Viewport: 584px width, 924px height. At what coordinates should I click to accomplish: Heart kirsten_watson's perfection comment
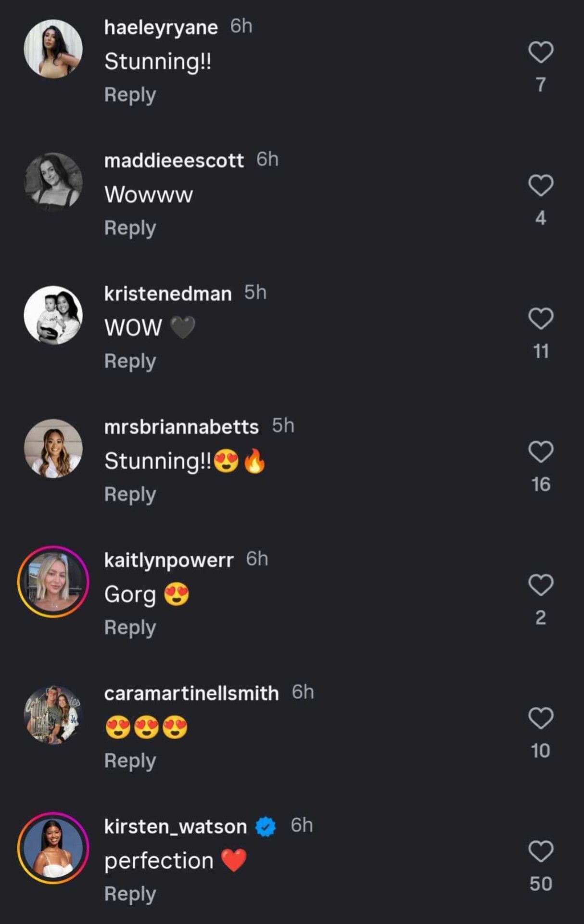[x=541, y=852]
